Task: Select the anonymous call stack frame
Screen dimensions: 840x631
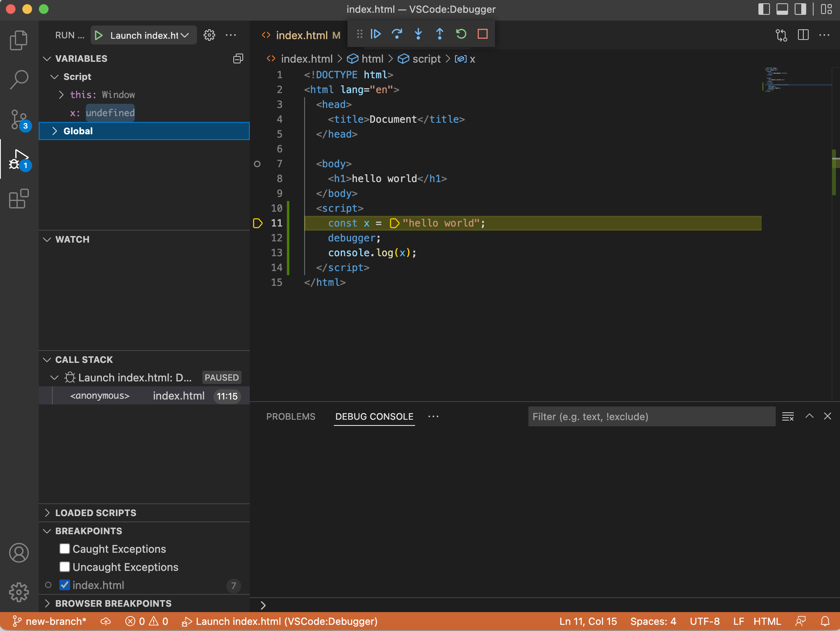Action: [x=144, y=396]
